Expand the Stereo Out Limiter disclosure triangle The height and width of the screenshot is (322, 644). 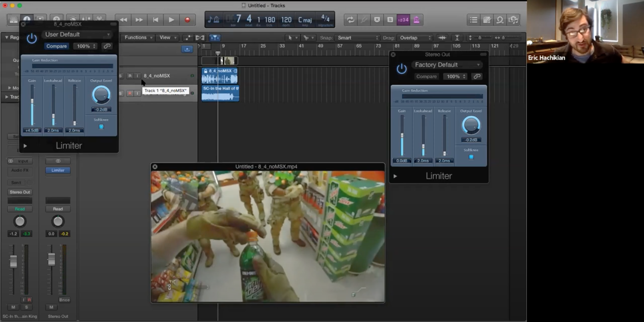[395, 176]
